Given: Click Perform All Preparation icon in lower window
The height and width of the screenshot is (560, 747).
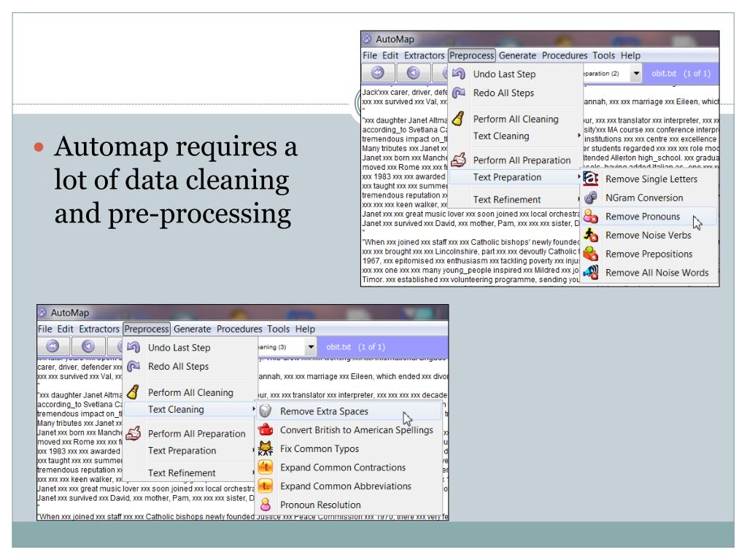Looking at the screenshot, I should pyautogui.click(x=133, y=433).
